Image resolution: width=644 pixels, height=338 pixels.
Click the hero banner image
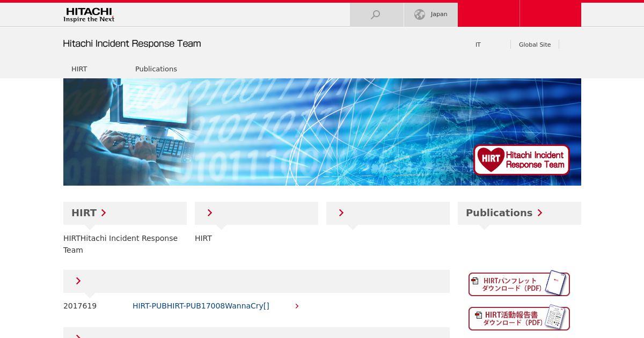322,132
